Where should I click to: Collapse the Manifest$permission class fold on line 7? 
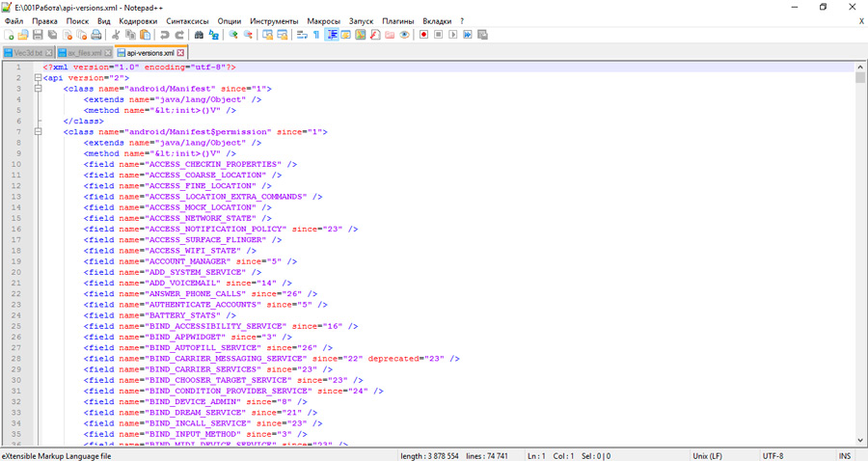(x=37, y=132)
